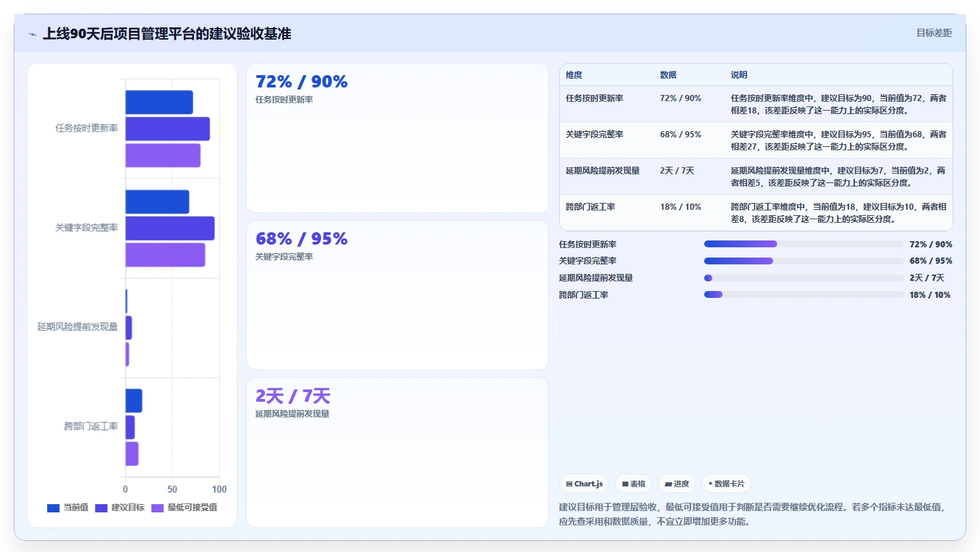The width and height of the screenshot is (980, 552).
Task: Click the header title 上线90天后项目管理平台的建议验收基准
Action: click(167, 33)
